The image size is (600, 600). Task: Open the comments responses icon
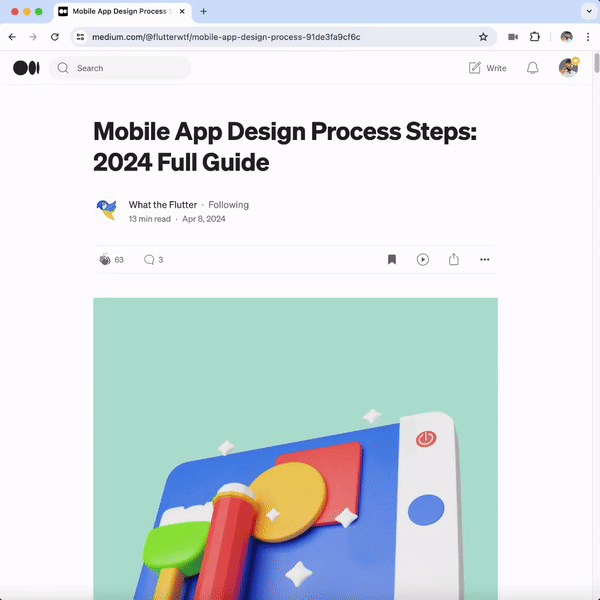point(149,260)
